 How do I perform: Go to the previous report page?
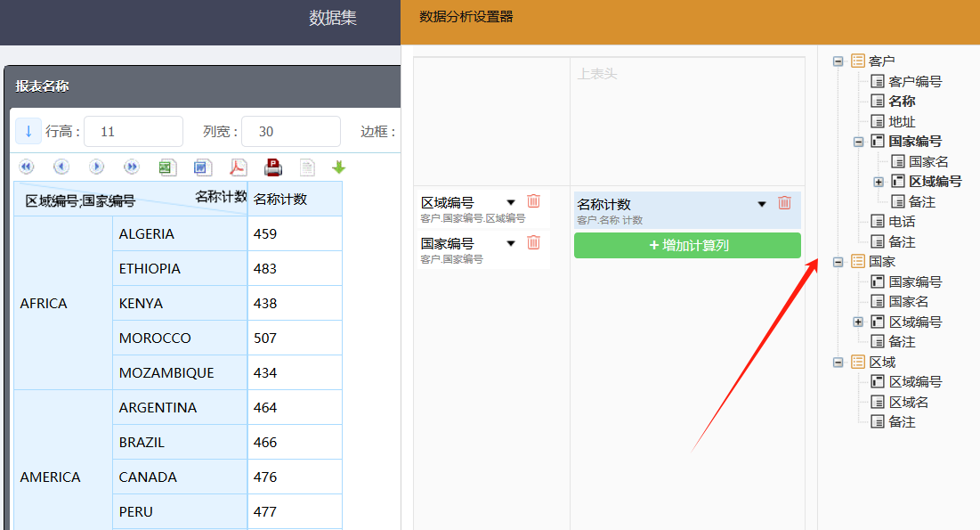point(61,167)
